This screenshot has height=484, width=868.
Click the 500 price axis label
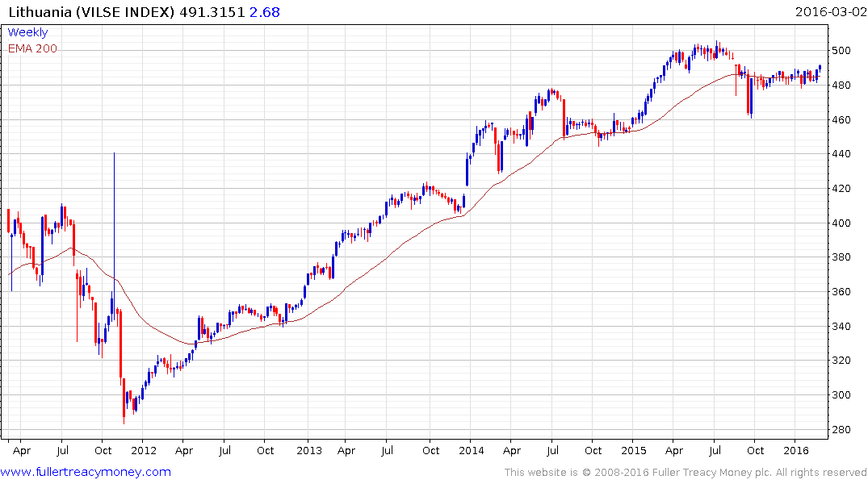pyautogui.click(x=841, y=51)
